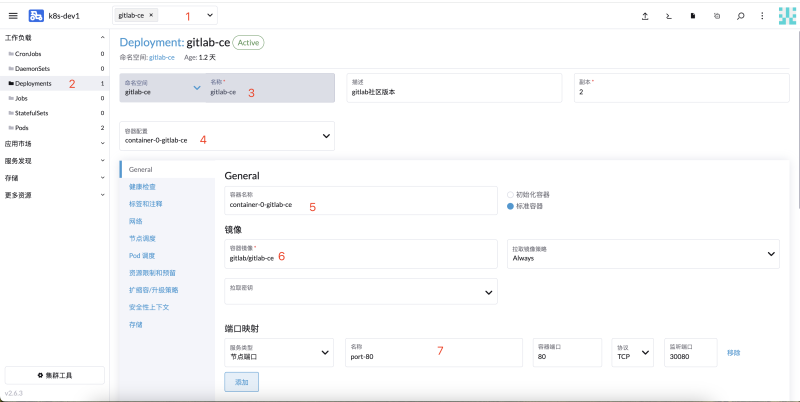Image resolution: width=800 pixels, height=402 pixels.
Task: Click the 添加 port button
Action: coord(241,382)
